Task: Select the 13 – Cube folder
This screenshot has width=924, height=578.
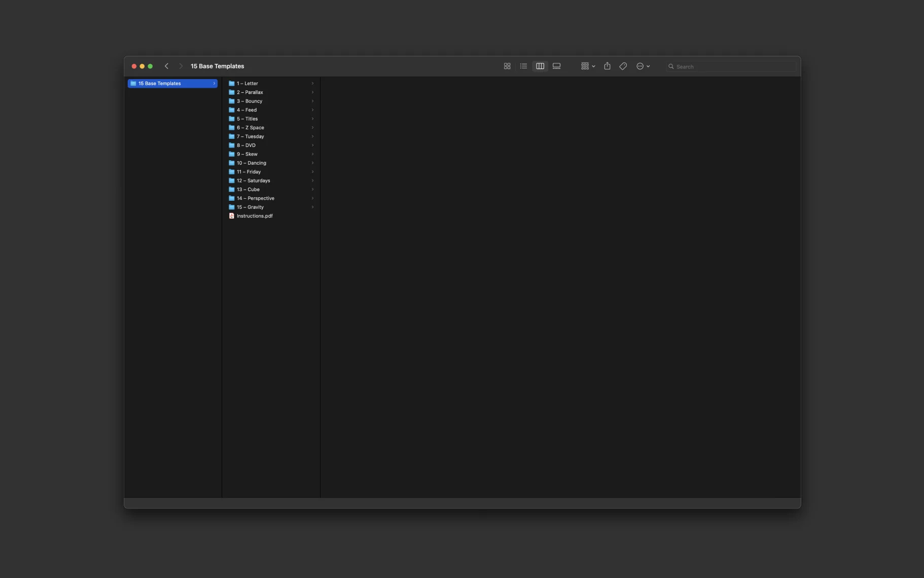Action: [x=248, y=190]
